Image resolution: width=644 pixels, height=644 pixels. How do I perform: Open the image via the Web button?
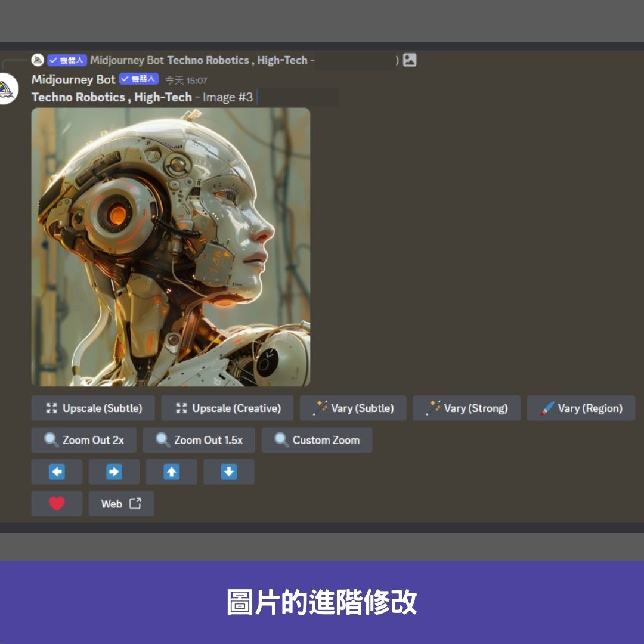click(x=121, y=504)
